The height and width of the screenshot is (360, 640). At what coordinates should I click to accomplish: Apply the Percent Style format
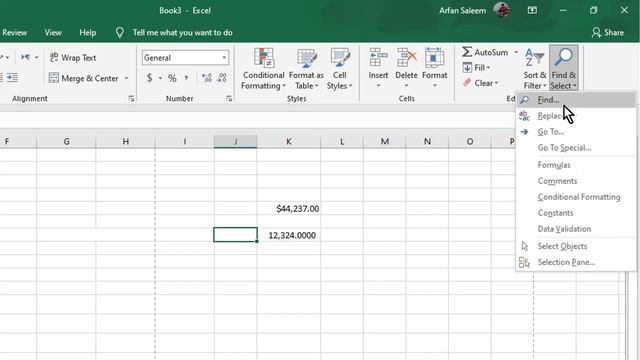172,78
